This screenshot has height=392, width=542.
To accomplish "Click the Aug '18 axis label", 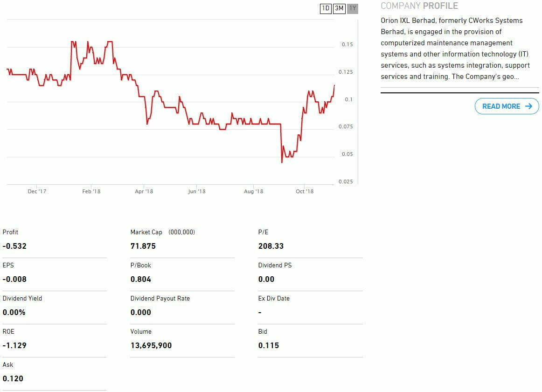I will pos(253,191).
